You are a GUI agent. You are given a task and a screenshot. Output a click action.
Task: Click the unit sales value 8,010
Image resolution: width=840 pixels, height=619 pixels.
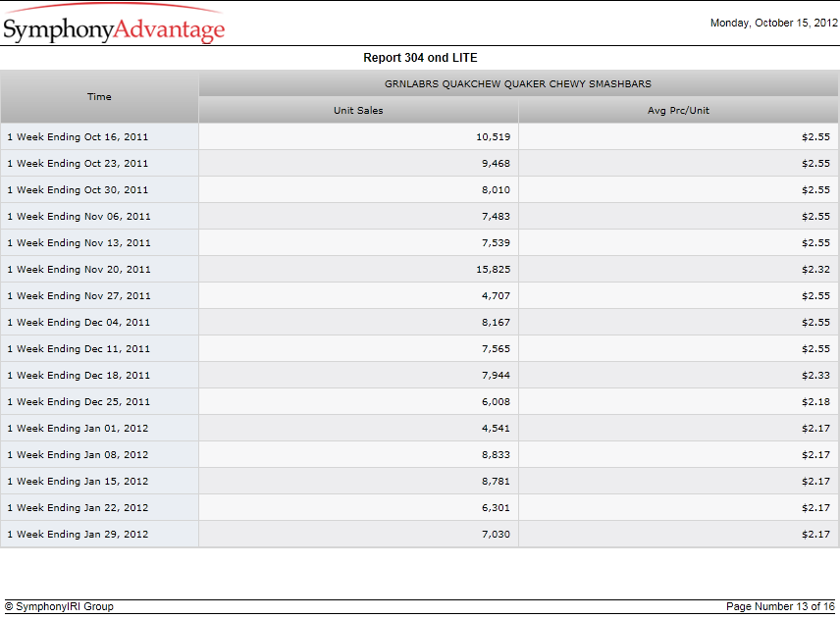(497, 190)
